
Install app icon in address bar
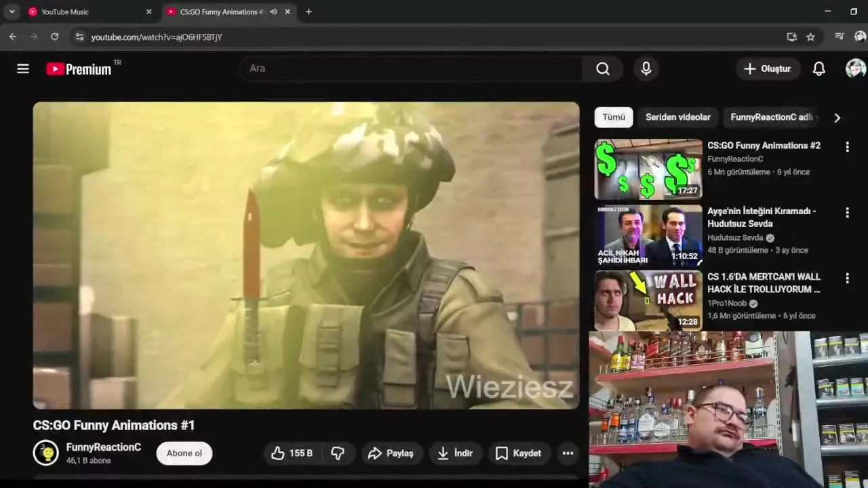coord(791,37)
